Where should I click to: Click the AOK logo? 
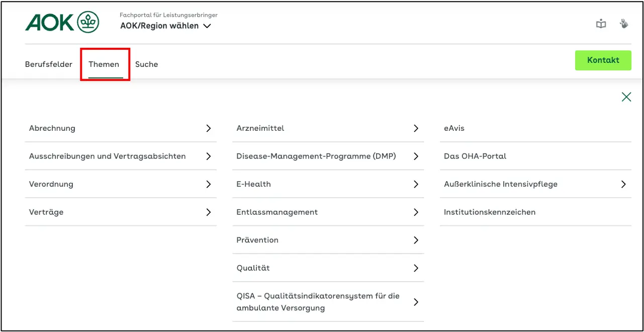pos(62,23)
